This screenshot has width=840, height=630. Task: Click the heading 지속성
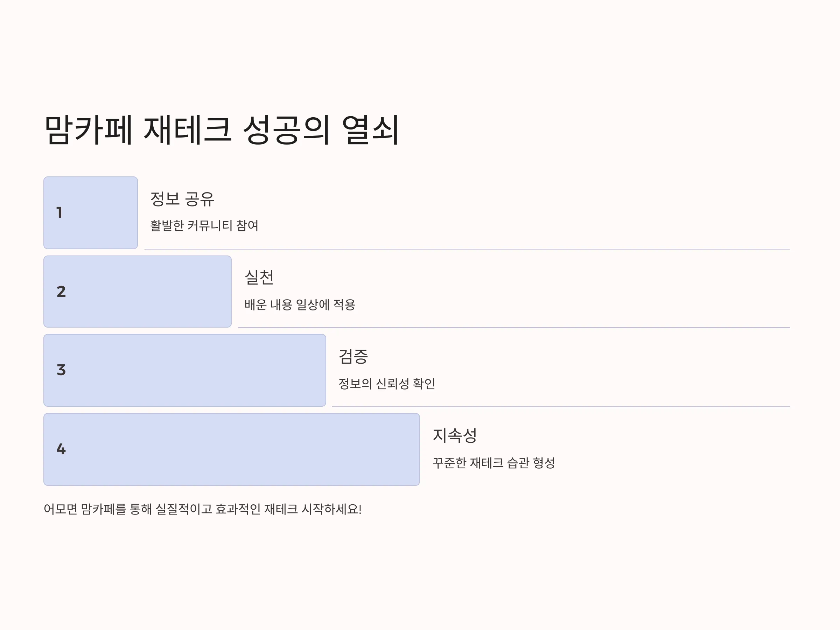click(x=455, y=435)
